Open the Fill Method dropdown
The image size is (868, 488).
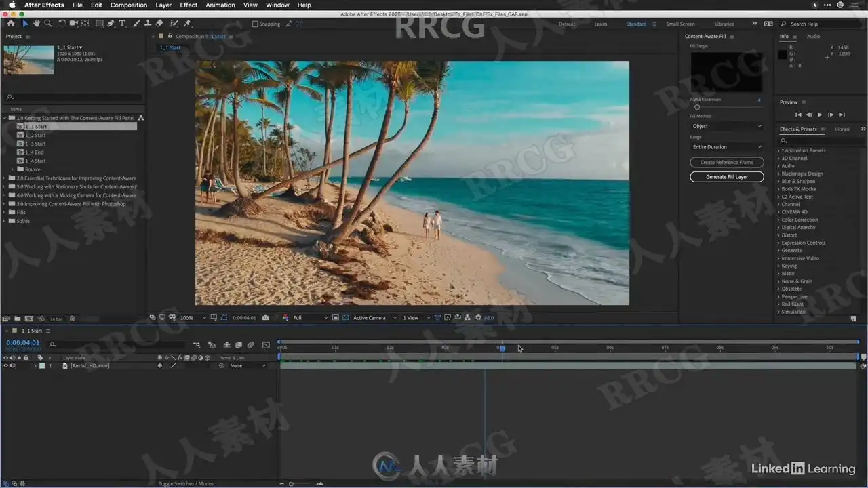[x=726, y=126]
